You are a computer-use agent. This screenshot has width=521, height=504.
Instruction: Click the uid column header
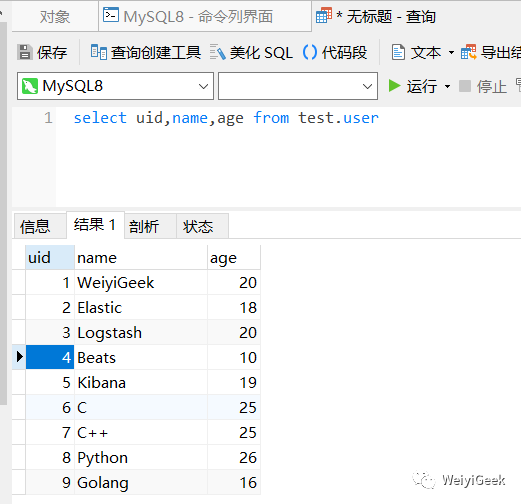(x=50, y=257)
